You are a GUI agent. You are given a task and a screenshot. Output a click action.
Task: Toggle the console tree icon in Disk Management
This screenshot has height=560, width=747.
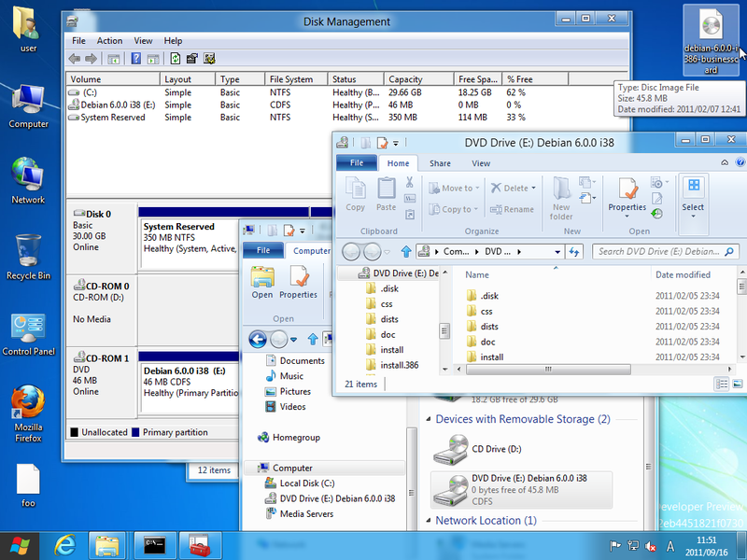click(113, 59)
